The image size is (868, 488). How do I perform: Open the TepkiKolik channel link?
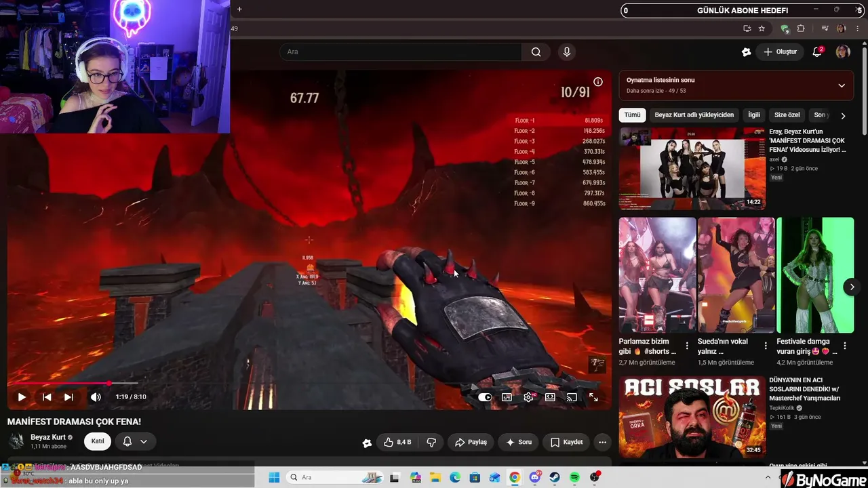coord(782,408)
